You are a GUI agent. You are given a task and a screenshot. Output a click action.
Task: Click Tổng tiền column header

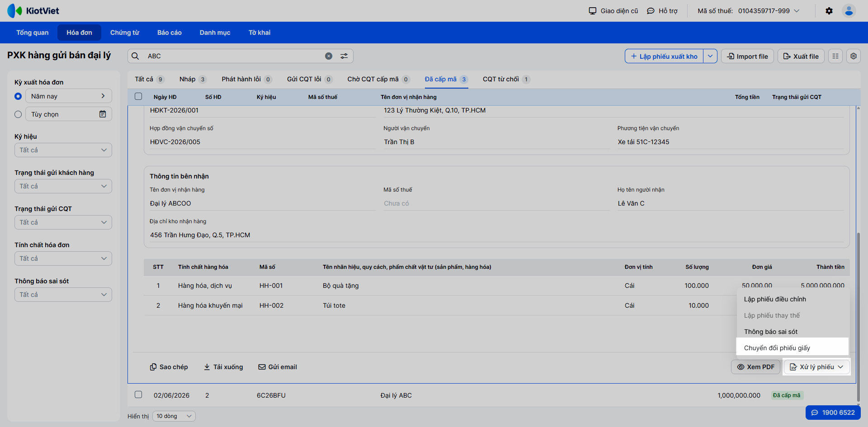pyautogui.click(x=747, y=97)
